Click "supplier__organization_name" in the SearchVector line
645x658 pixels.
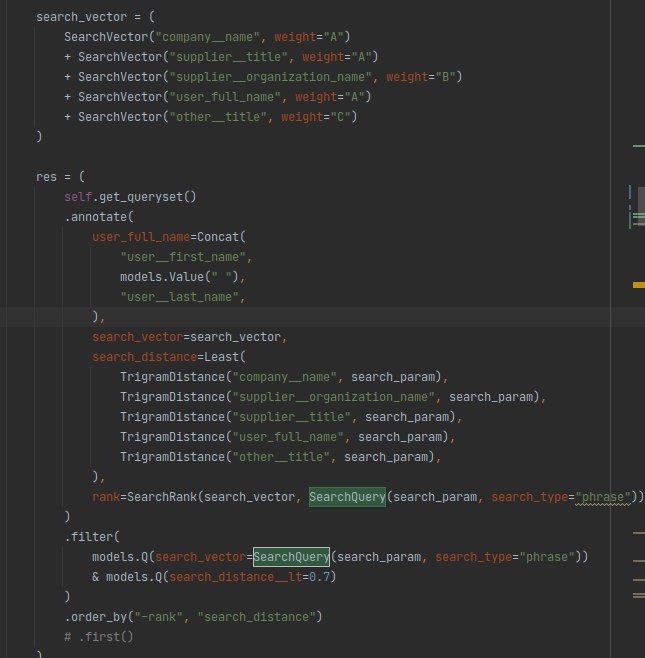[271, 77]
